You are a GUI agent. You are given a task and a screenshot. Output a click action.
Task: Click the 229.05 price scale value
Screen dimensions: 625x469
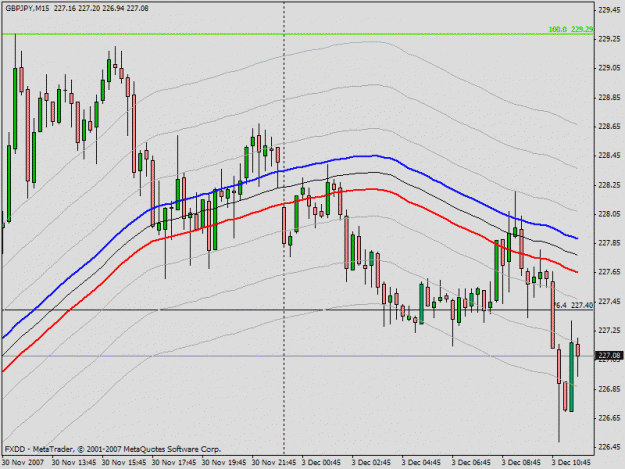[x=609, y=68]
